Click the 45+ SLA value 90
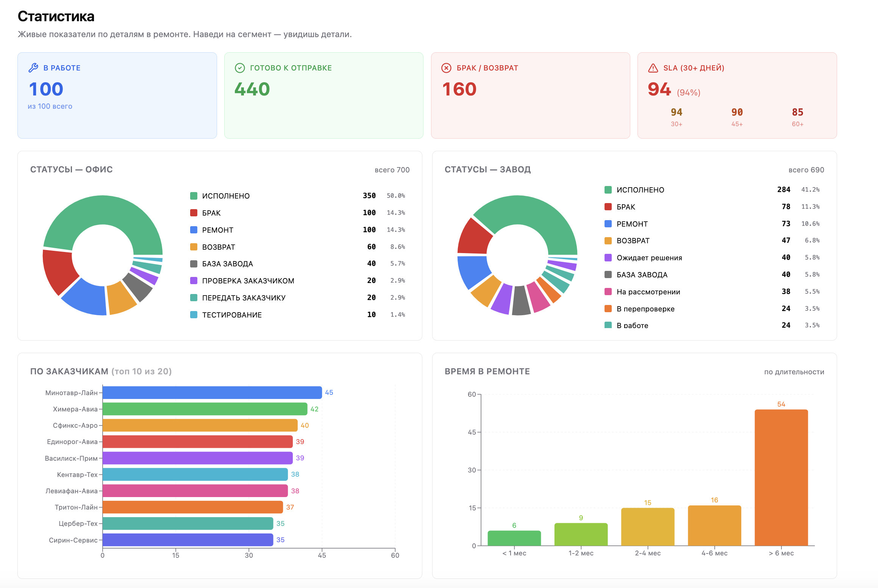Screen dimensions: 878x588 (x=737, y=112)
